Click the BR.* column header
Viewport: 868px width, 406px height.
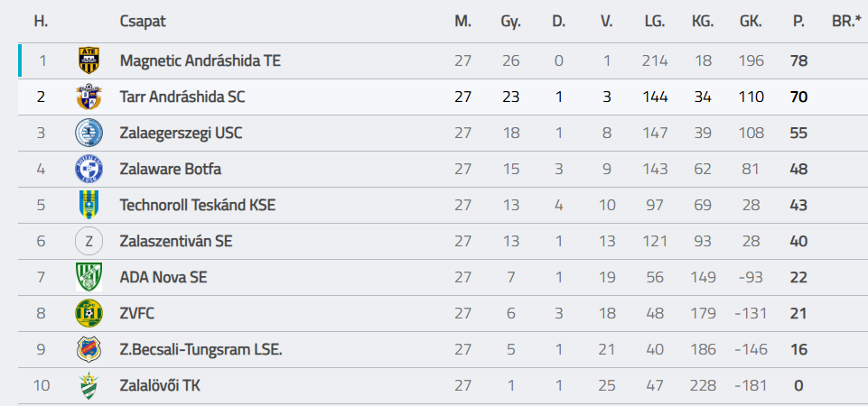(847, 22)
